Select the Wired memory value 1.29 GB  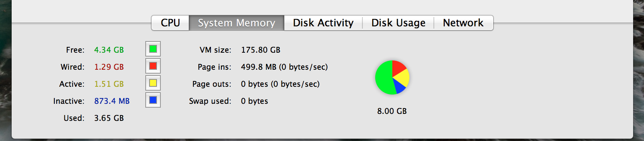click(x=109, y=67)
